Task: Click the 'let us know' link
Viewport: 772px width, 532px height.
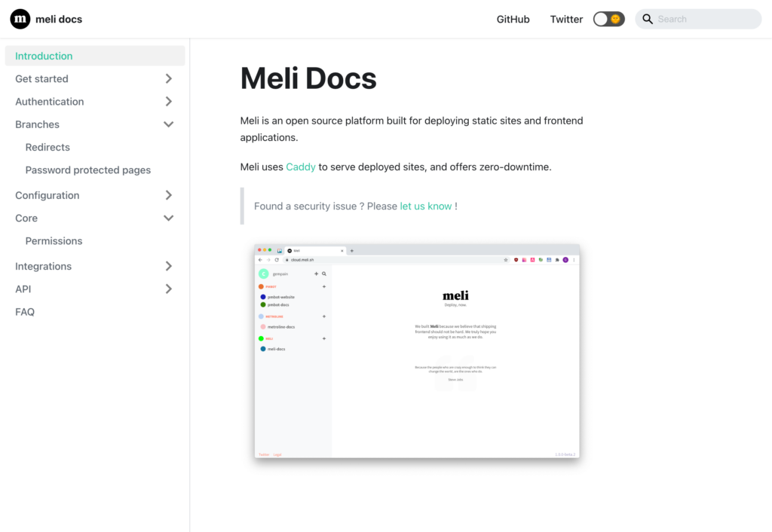Action: coord(425,206)
